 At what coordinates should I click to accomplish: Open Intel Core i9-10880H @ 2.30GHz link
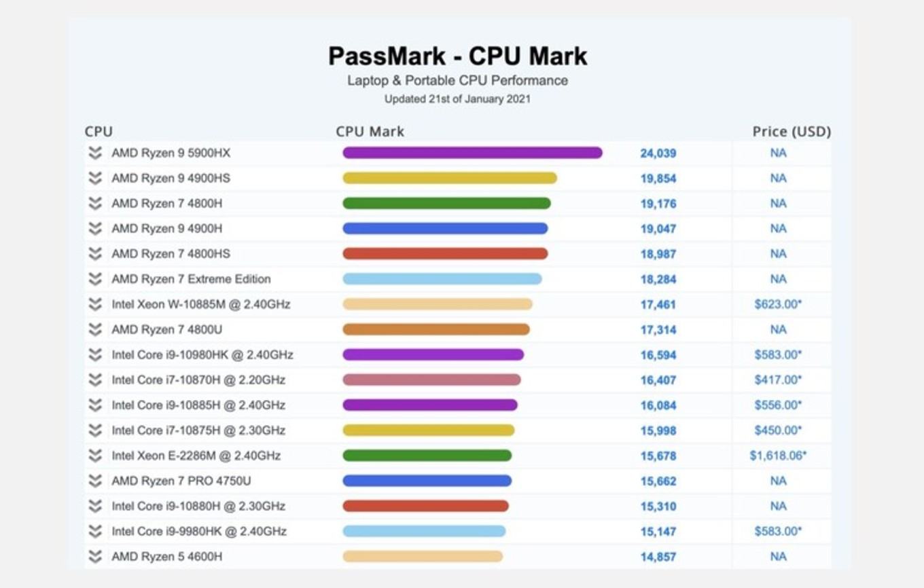coord(198,506)
